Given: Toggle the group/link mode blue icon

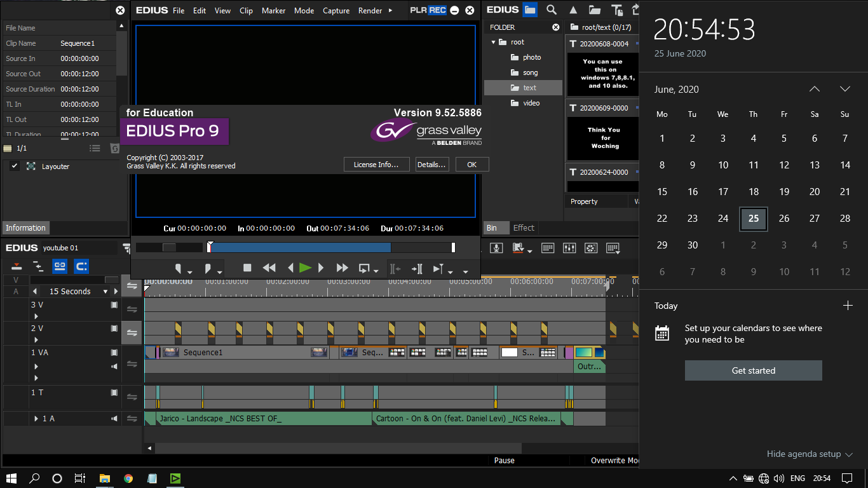Looking at the screenshot, I should [60, 266].
